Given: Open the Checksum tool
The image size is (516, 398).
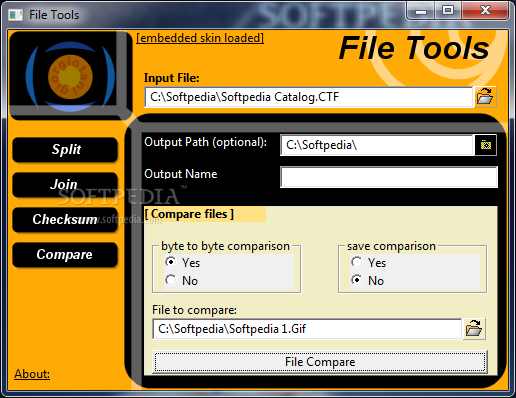Looking at the screenshot, I should pyautogui.click(x=65, y=220).
